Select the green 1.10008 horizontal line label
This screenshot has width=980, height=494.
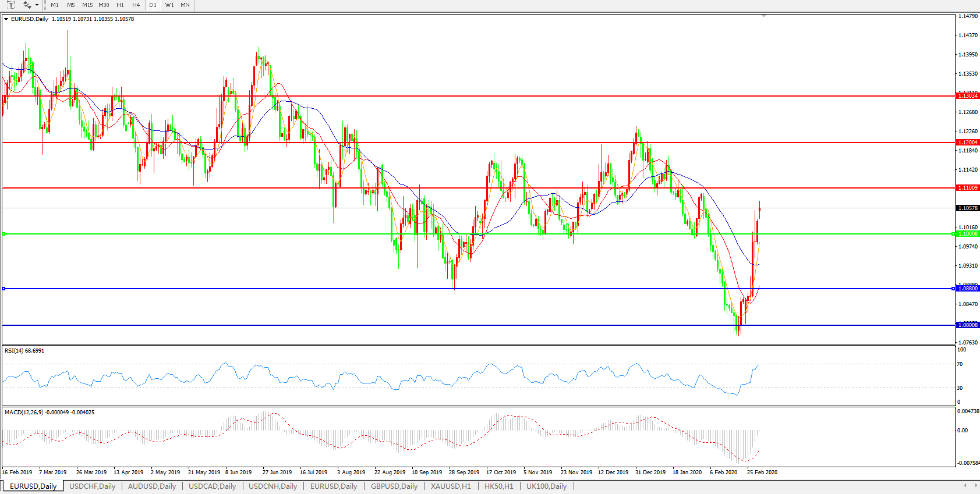tap(968, 234)
